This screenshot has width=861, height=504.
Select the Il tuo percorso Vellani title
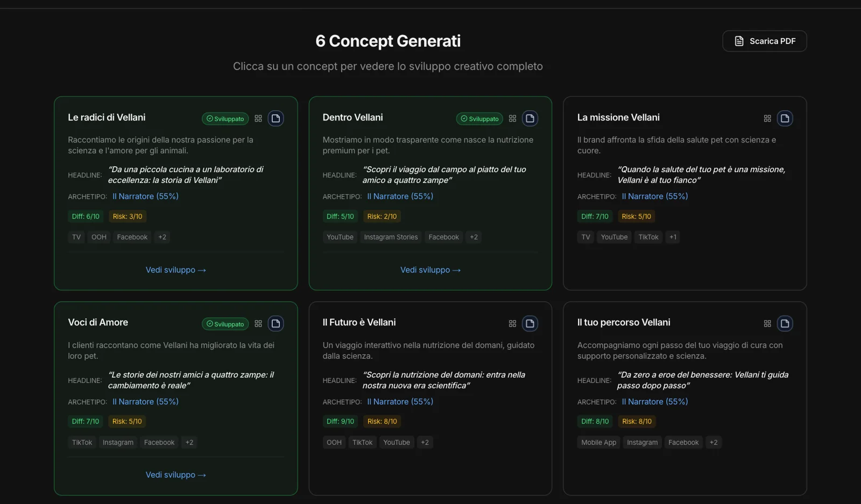coord(624,322)
